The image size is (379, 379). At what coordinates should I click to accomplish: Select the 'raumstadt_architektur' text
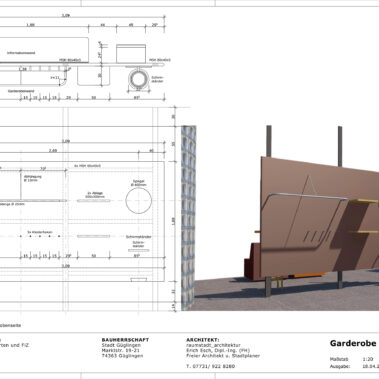point(213,345)
